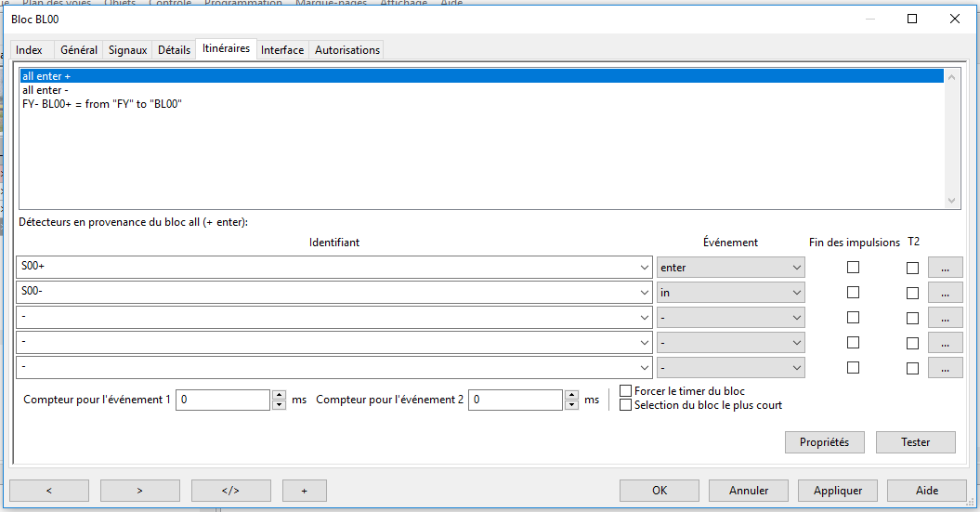Image resolution: width=980 pixels, height=512 pixels.
Task: Check 'Fin des impulsions' for S00+ row
Action: (x=853, y=268)
